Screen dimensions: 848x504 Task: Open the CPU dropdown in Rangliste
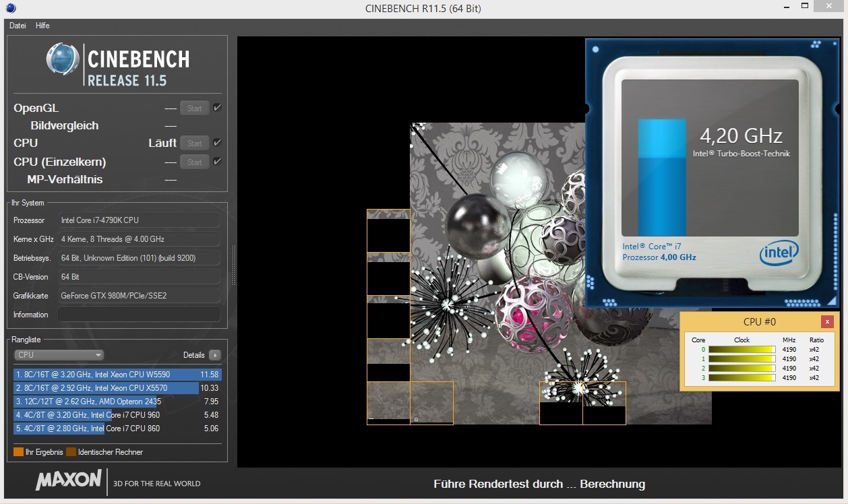tap(59, 355)
